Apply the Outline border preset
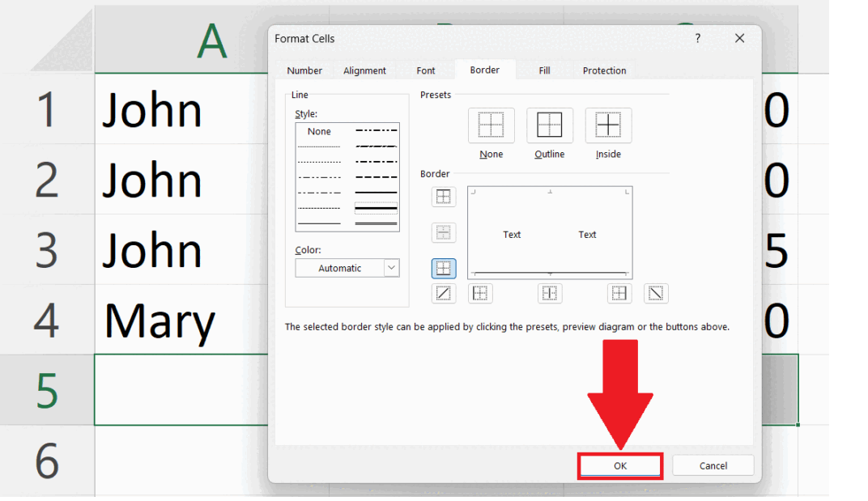The image size is (868, 501). (550, 125)
